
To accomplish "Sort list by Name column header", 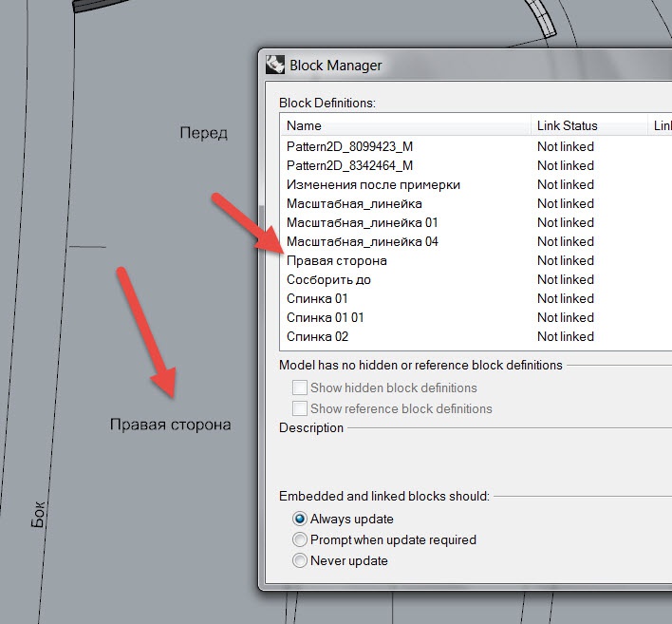I will point(404,125).
